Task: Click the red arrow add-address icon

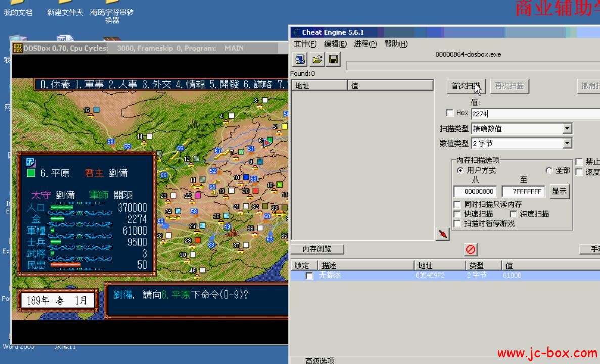Action: point(443,234)
